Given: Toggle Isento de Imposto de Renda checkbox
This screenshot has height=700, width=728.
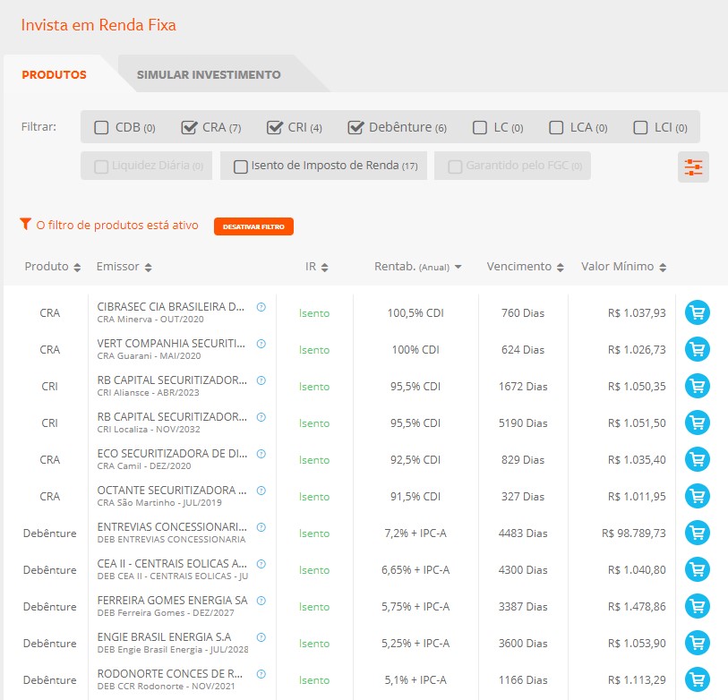Looking at the screenshot, I should click(241, 166).
